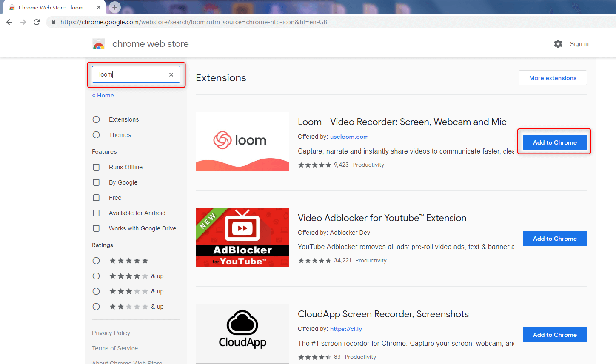
Task: Click the 9,423 ratings count for Loom
Action: pos(341,165)
